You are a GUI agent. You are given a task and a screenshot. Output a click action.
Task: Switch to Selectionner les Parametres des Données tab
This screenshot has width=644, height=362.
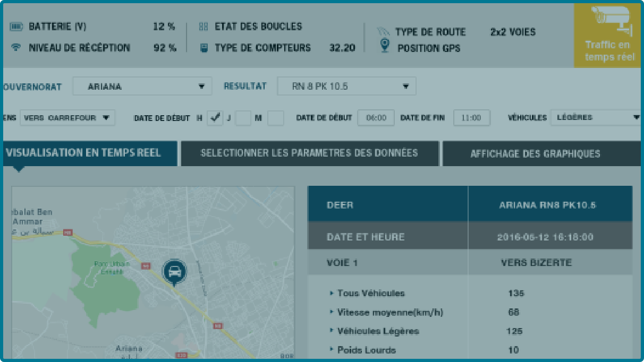(309, 153)
